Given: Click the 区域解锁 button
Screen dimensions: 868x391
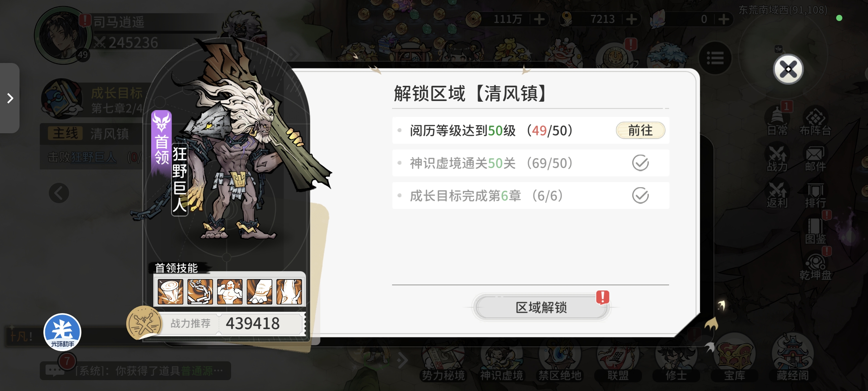Looking at the screenshot, I should click(541, 307).
